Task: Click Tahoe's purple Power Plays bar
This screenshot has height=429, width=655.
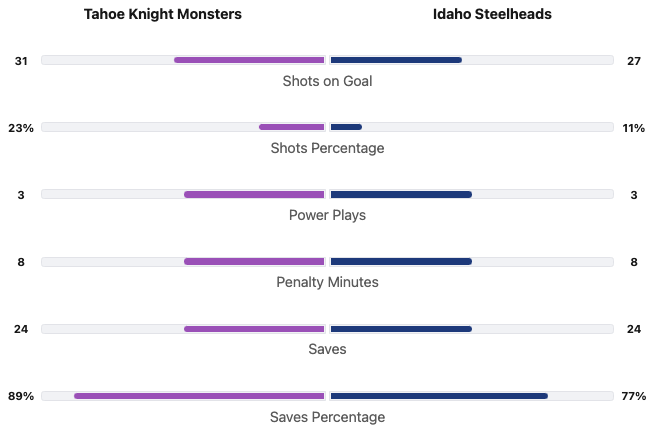Action: 254,194
